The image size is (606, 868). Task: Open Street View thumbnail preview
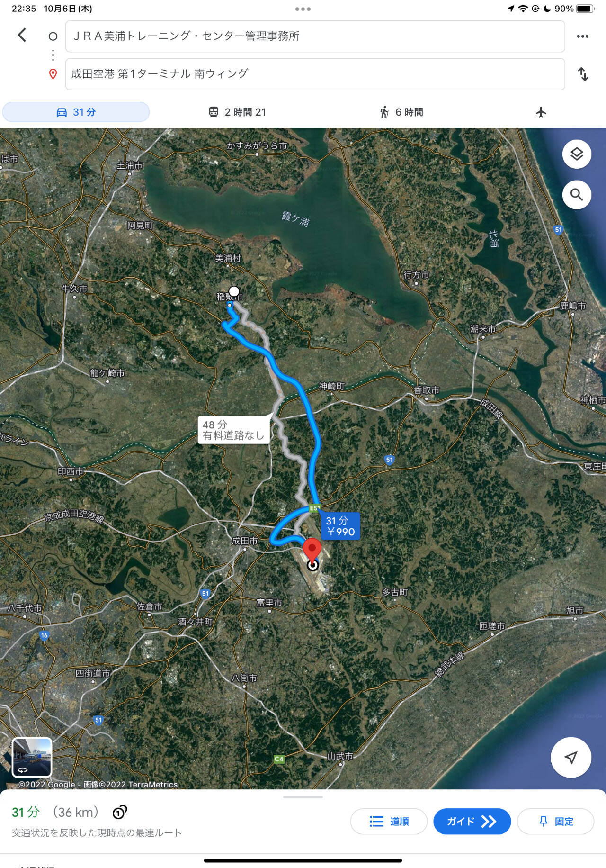(32, 757)
